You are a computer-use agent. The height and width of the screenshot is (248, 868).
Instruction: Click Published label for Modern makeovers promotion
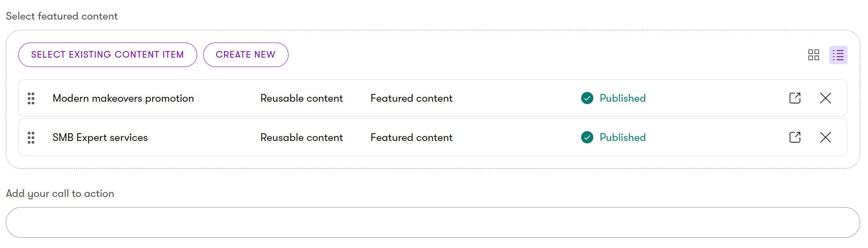coord(622,98)
